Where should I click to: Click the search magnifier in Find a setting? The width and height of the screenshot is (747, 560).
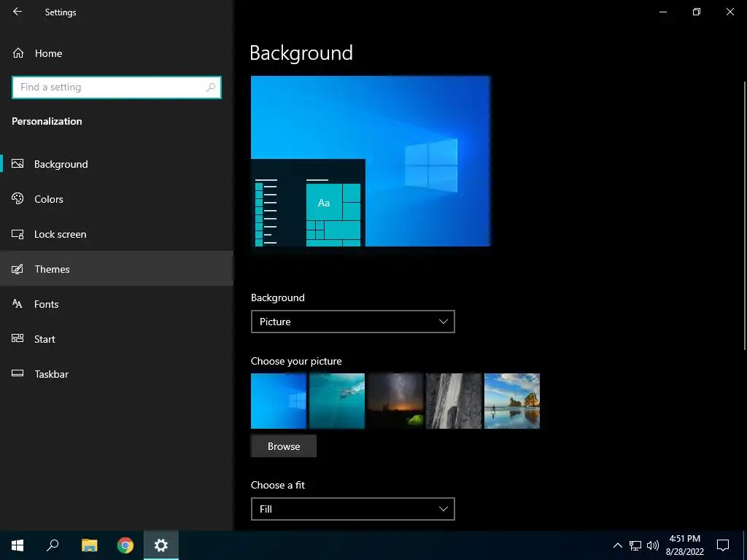click(211, 87)
